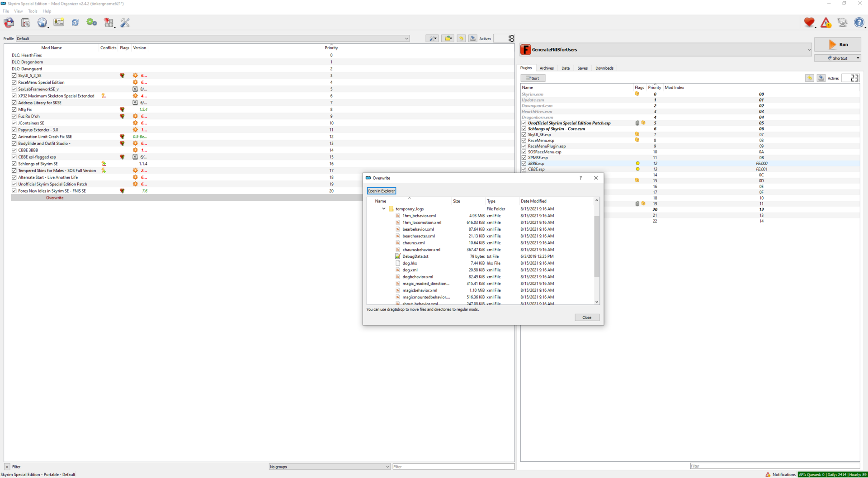The height and width of the screenshot is (478, 868).
Task: Open the instance manager toolbar icon
Action: coord(9,22)
